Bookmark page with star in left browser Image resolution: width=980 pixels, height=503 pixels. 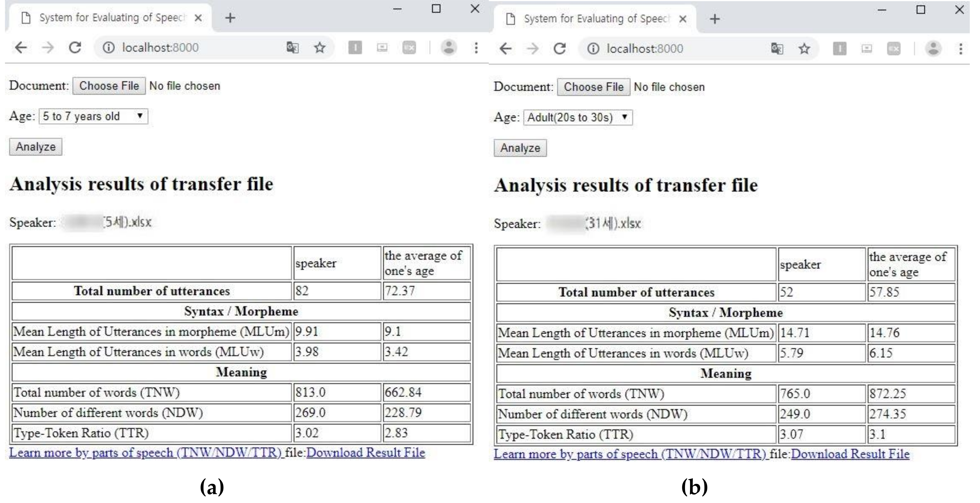(320, 48)
